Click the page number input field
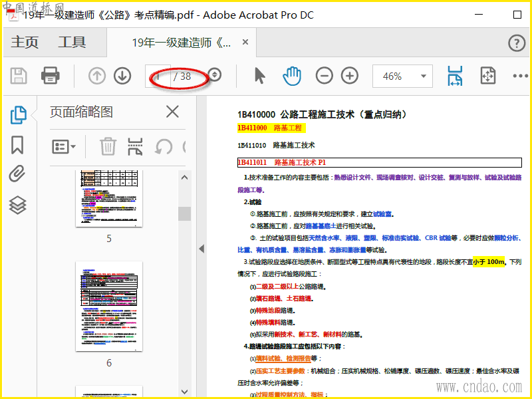Viewport: 532px width, 399px height. click(x=158, y=76)
